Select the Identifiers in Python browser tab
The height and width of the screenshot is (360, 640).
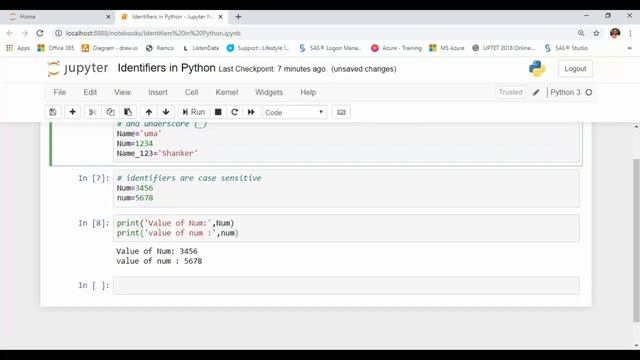pos(171,17)
